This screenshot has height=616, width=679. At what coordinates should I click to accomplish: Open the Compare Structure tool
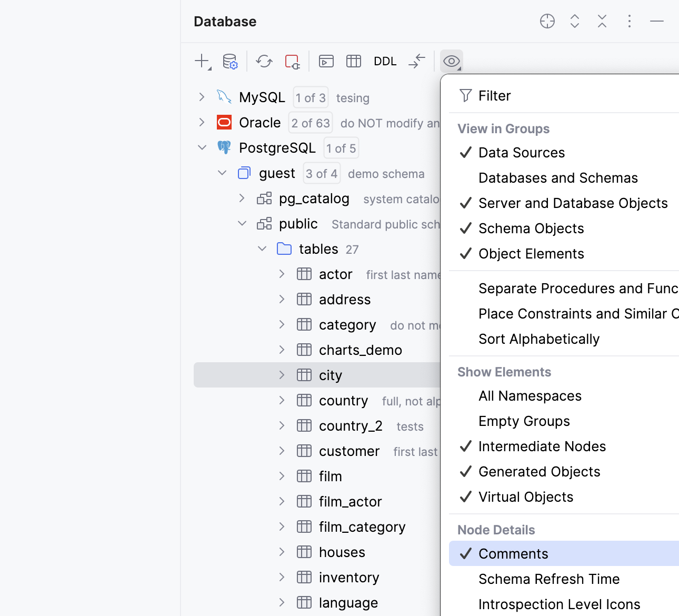(416, 61)
